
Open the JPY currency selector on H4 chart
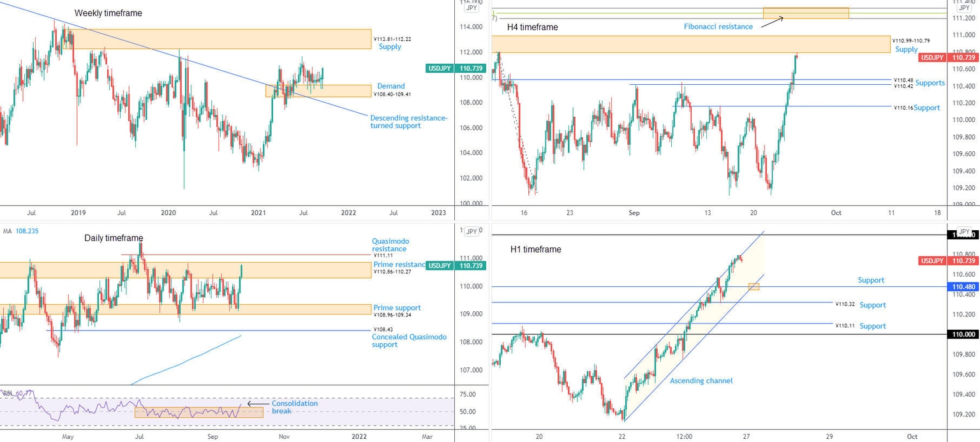963,8
